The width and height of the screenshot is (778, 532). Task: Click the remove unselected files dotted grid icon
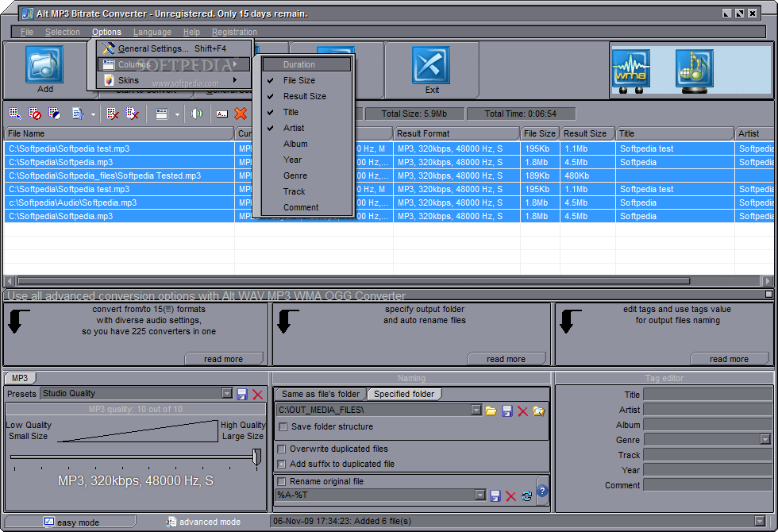coord(132,114)
